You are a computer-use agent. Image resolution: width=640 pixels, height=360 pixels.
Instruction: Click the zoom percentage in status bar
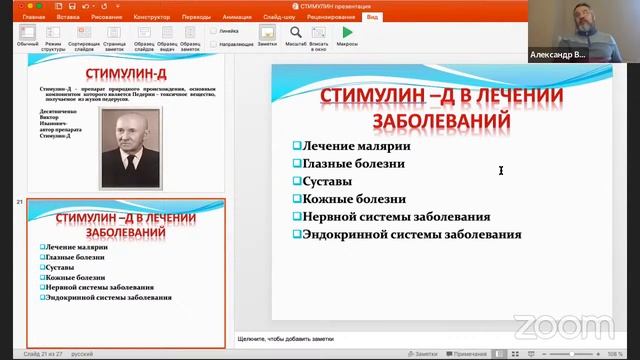[x=615, y=354]
